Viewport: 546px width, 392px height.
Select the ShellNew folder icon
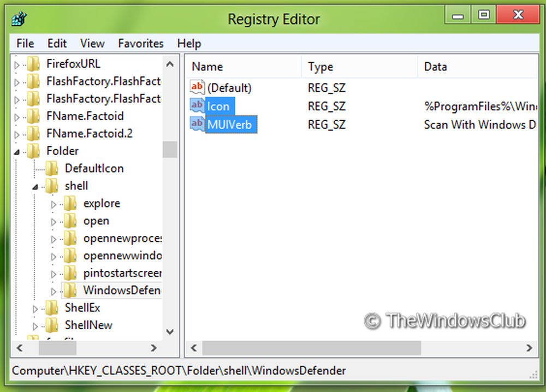click(x=52, y=325)
